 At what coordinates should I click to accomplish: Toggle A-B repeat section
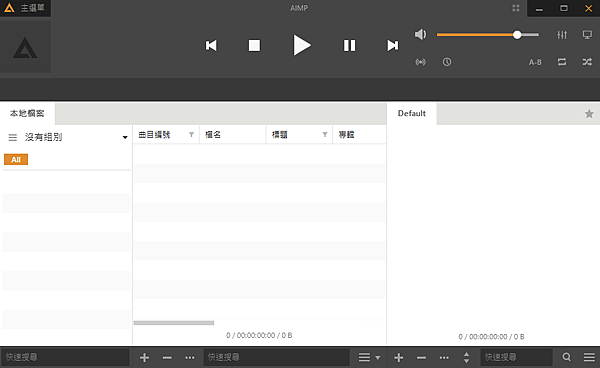click(535, 62)
